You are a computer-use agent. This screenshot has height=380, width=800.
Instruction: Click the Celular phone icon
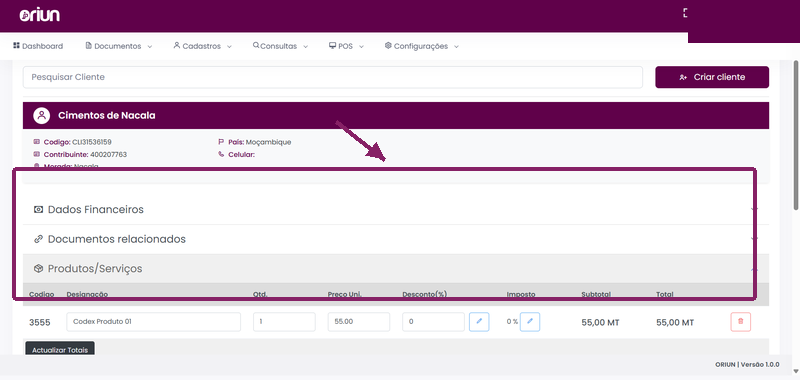[x=221, y=154]
